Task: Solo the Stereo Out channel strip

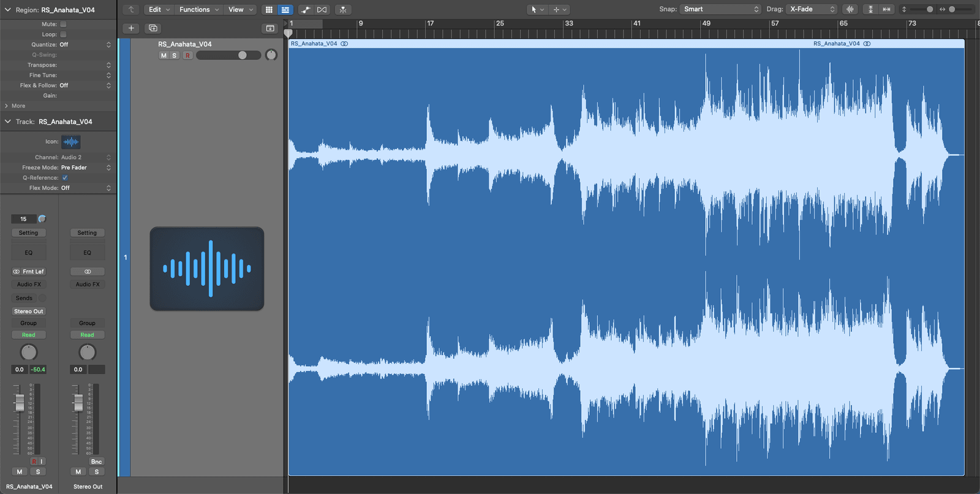Action: click(x=97, y=472)
